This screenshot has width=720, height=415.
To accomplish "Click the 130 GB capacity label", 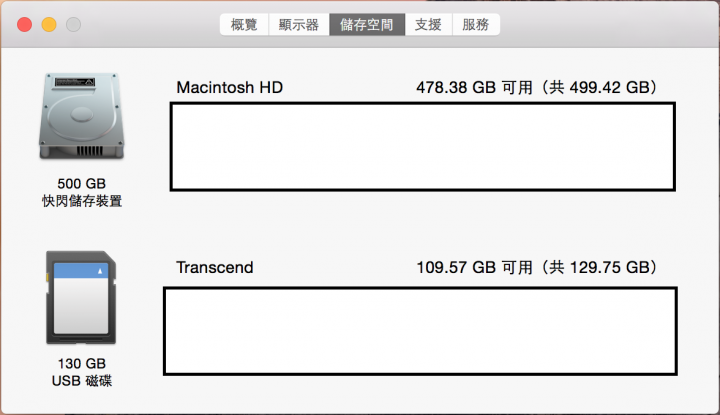I will click(82, 364).
